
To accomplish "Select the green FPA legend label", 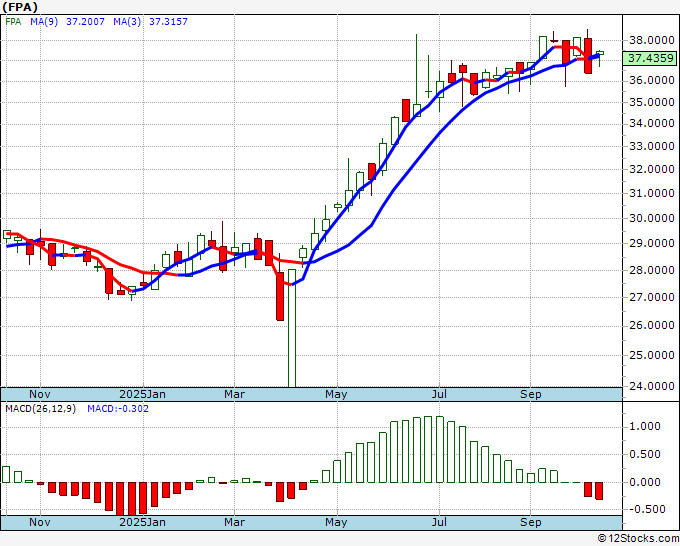I will coord(13,22).
